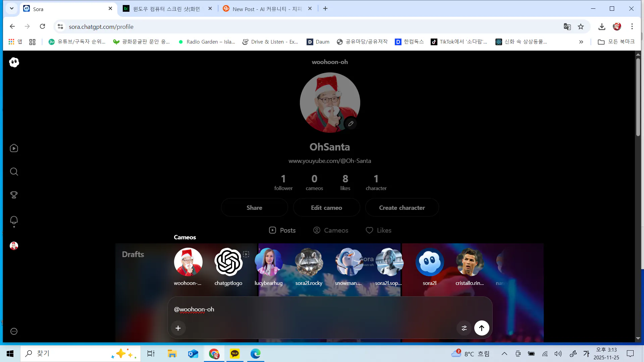Switch to the Cameos tab
Screen dimensions: 644x362
331,230
